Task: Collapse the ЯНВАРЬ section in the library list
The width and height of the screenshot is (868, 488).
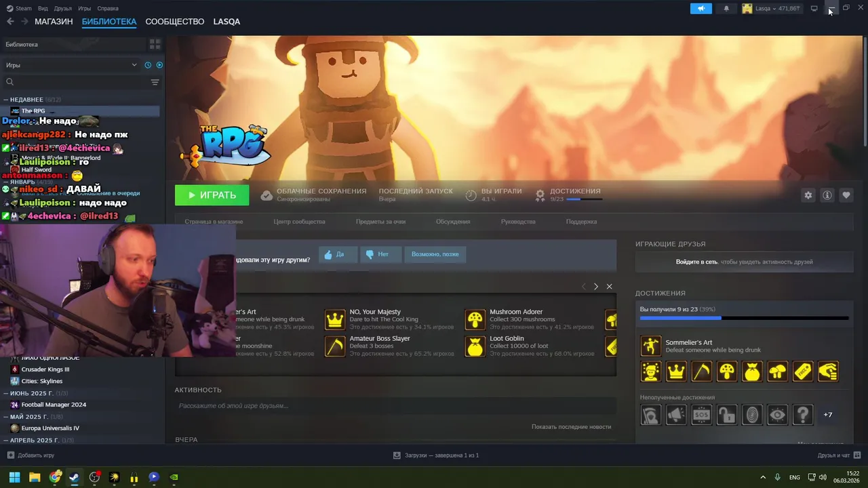Action: (x=6, y=182)
